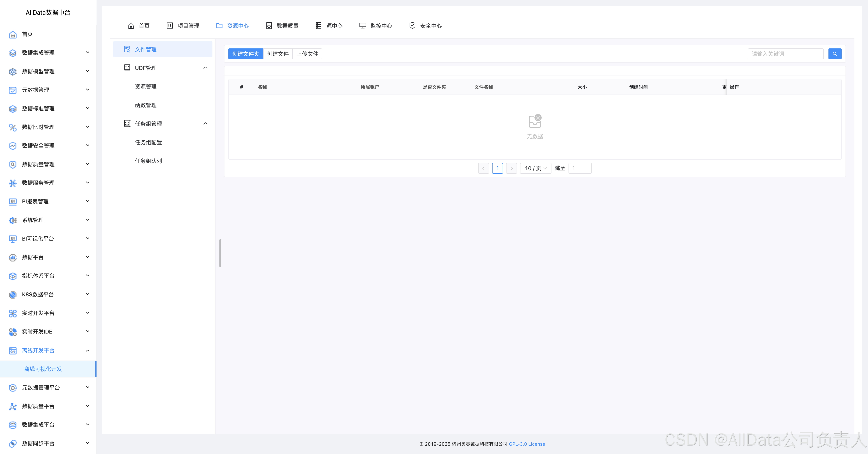Image resolution: width=868 pixels, height=454 pixels.
Task: Open 任务组配置 submenu item
Action: click(148, 143)
